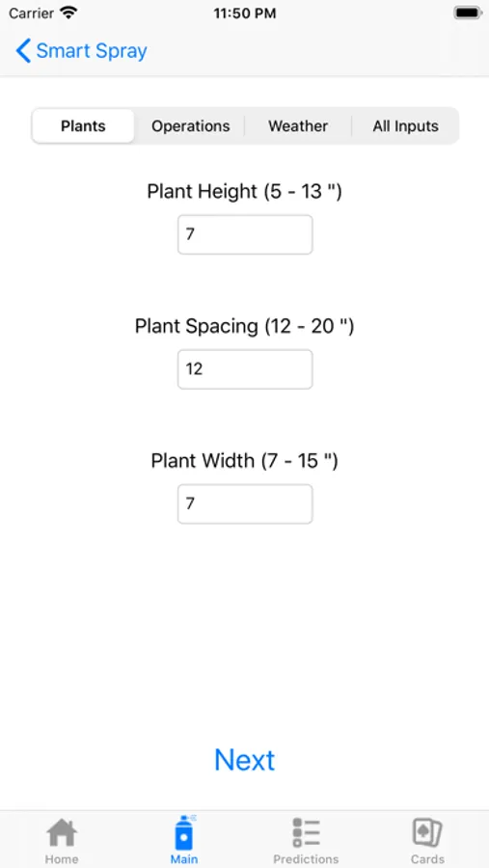Click the Plant Height input field

[245, 234]
